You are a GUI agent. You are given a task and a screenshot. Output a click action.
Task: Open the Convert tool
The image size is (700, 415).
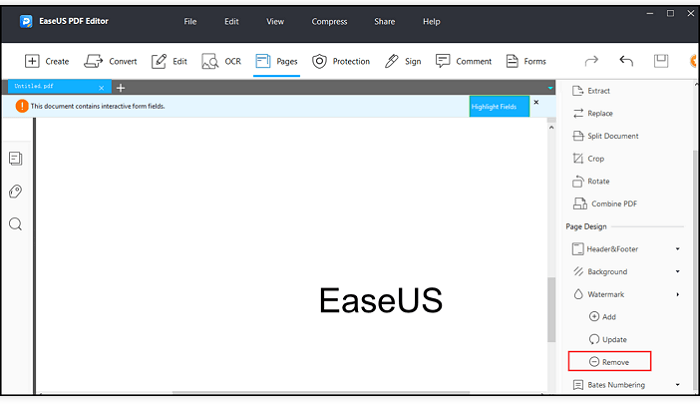tap(110, 61)
